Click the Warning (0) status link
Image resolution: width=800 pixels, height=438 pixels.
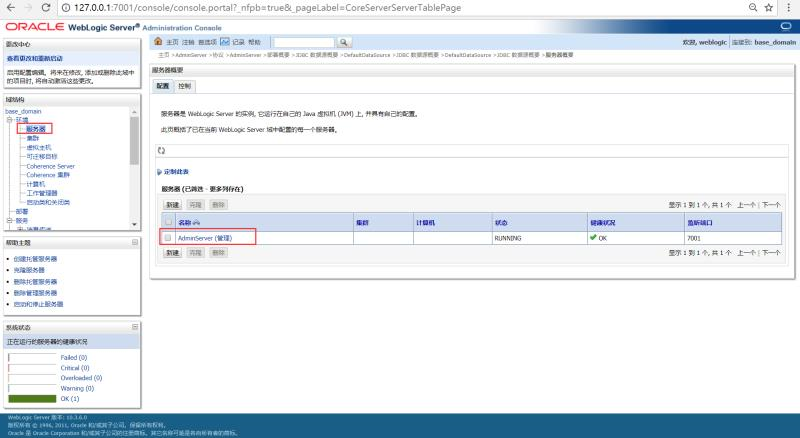[x=77, y=388]
